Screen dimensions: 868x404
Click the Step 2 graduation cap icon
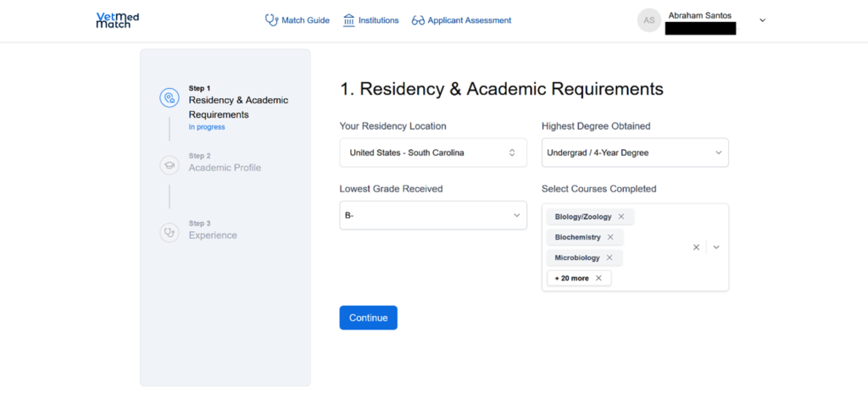click(x=170, y=165)
